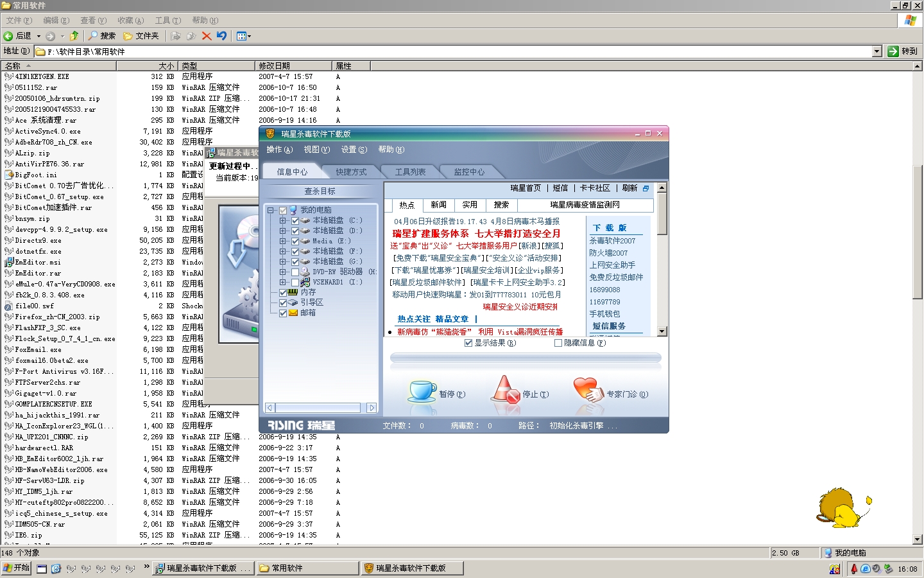Switch to the 快捷方式 tab

tap(351, 172)
